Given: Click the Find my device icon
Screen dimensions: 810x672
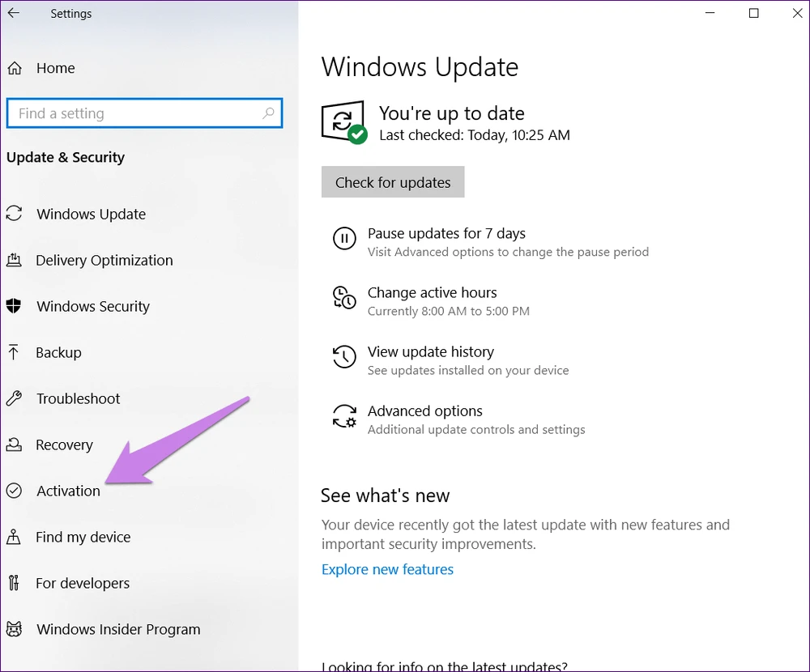Looking at the screenshot, I should (14, 537).
